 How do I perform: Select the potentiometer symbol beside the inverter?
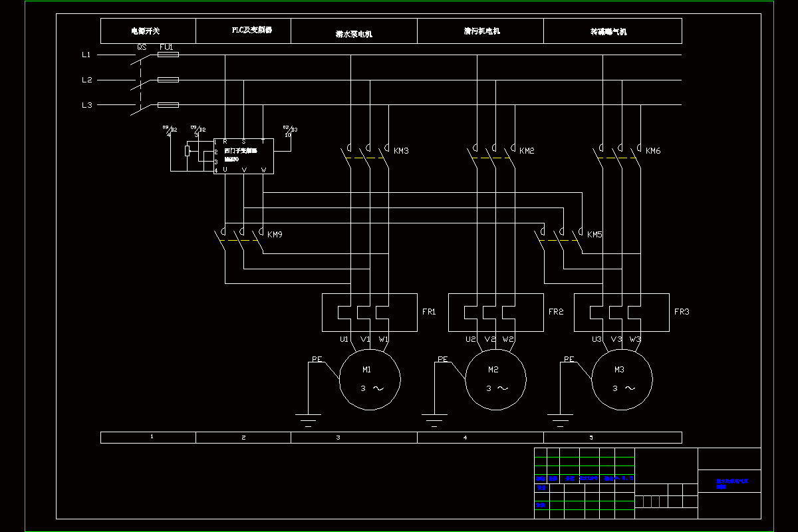pyautogui.click(x=187, y=150)
